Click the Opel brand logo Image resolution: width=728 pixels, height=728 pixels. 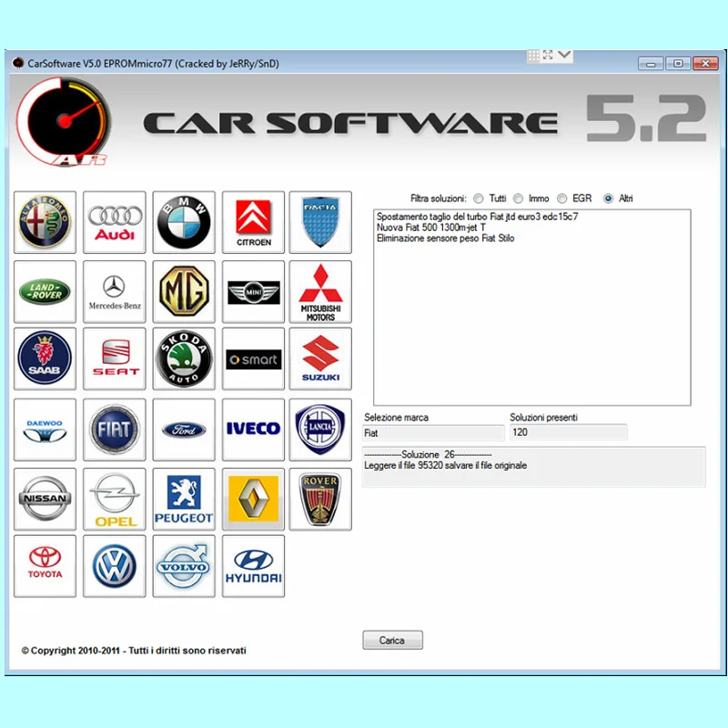pos(115,499)
